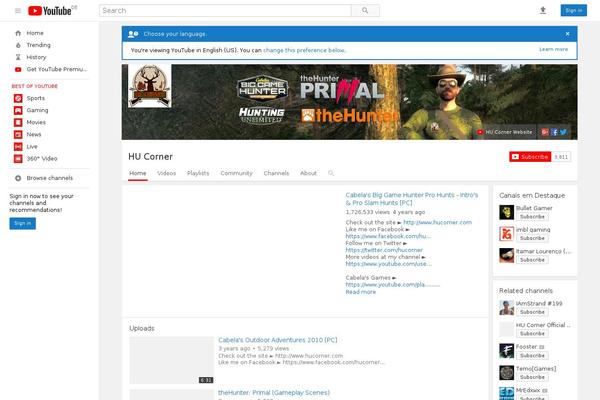Switch to the Playlists tab
This screenshot has height=400, width=600.
(x=198, y=173)
